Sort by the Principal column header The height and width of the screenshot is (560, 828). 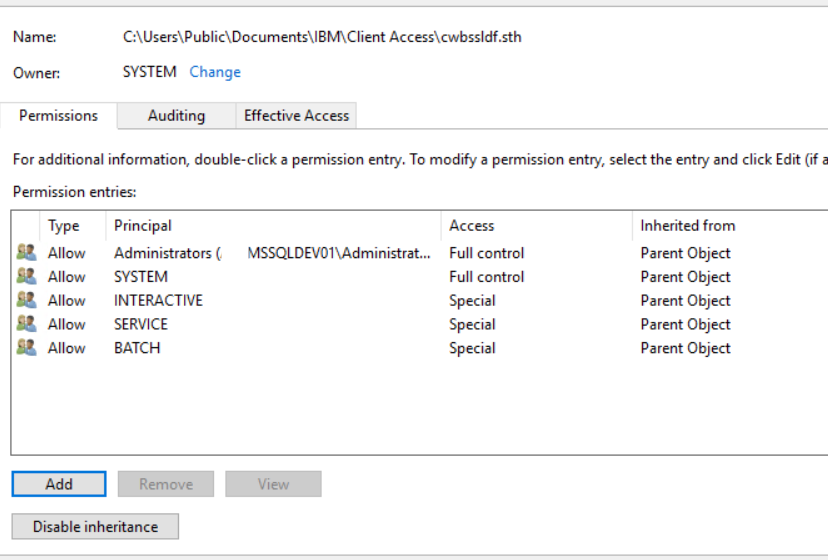click(x=274, y=226)
